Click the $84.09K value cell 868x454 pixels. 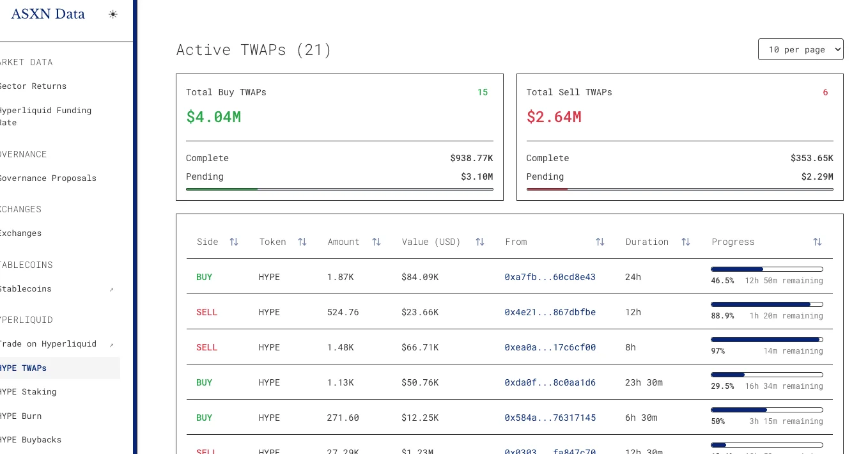420,277
